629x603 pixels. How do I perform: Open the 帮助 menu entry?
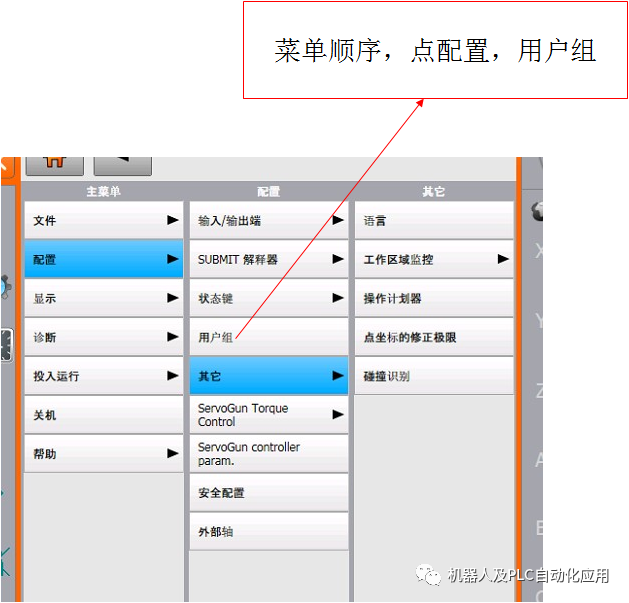coord(103,454)
